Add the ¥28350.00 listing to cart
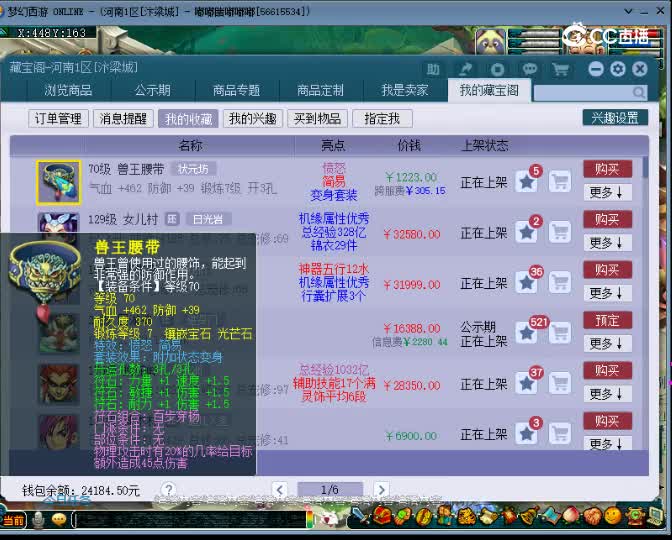The image size is (672, 540). (x=560, y=383)
